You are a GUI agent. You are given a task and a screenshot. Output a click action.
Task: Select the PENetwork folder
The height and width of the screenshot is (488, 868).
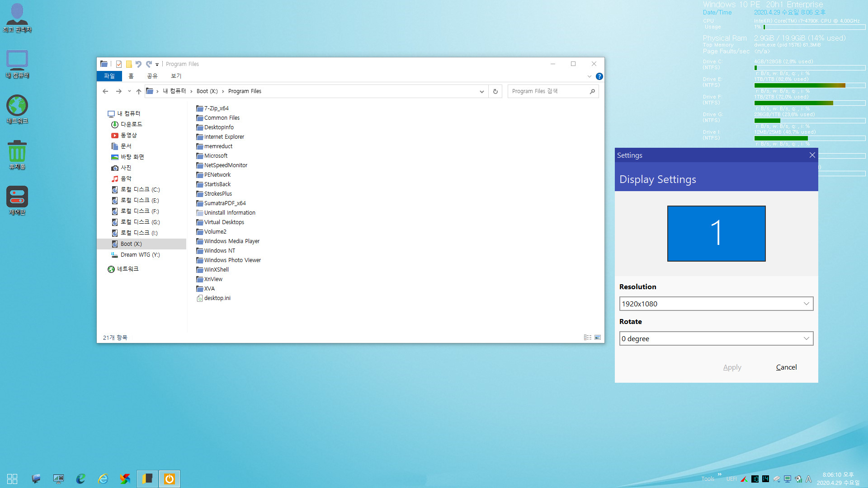[213, 175]
